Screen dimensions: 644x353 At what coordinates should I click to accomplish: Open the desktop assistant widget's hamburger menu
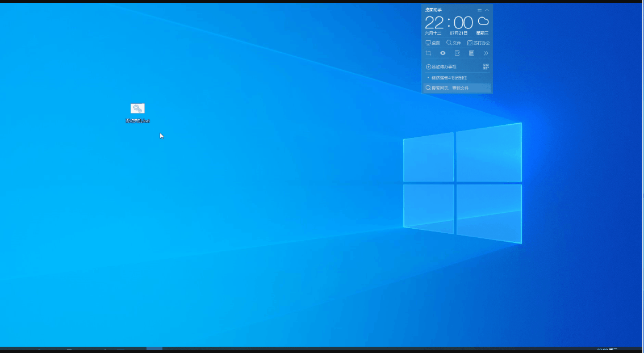tap(479, 10)
